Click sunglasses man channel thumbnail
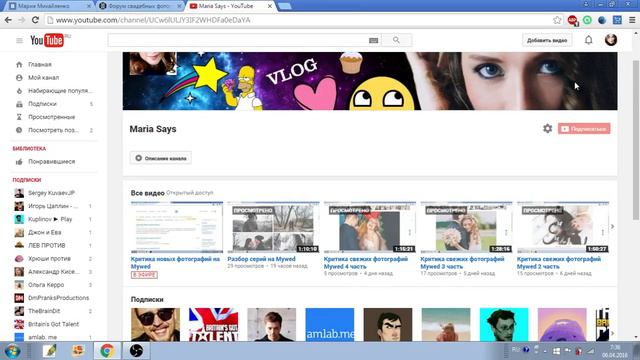640x360 pixels. (155, 324)
